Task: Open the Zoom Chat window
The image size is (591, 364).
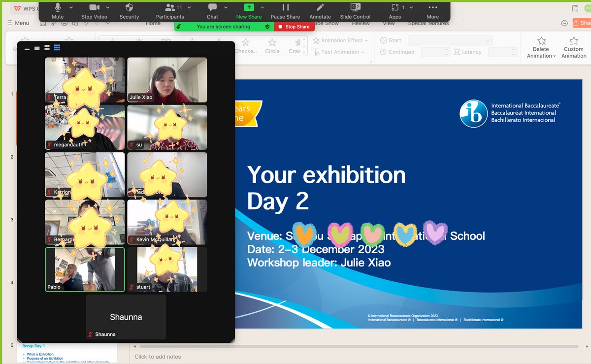Action: 212,11
